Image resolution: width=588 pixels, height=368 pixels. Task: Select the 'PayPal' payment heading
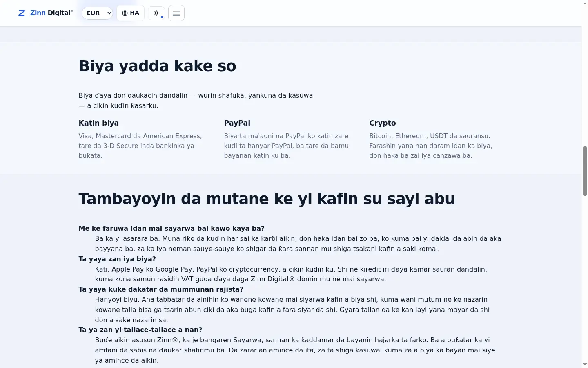[x=237, y=123]
